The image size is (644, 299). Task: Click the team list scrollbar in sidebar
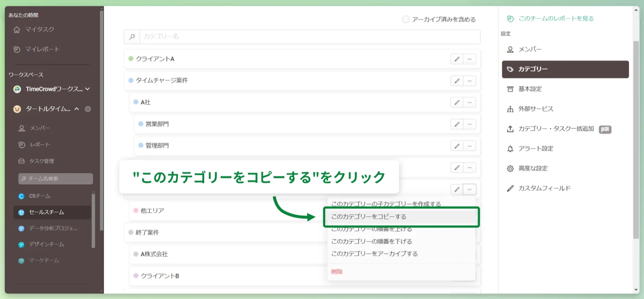point(93,220)
